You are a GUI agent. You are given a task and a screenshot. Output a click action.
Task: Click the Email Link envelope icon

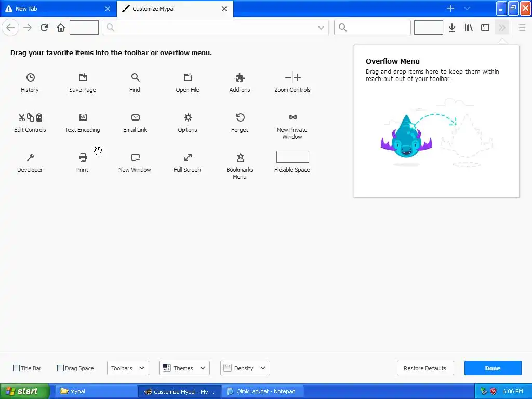coord(136,117)
